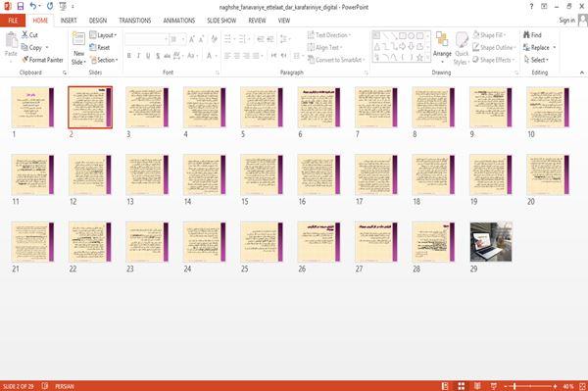Screen dimensions: 588x391
Task: Click the Reset slide button
Action: [100, 48]
